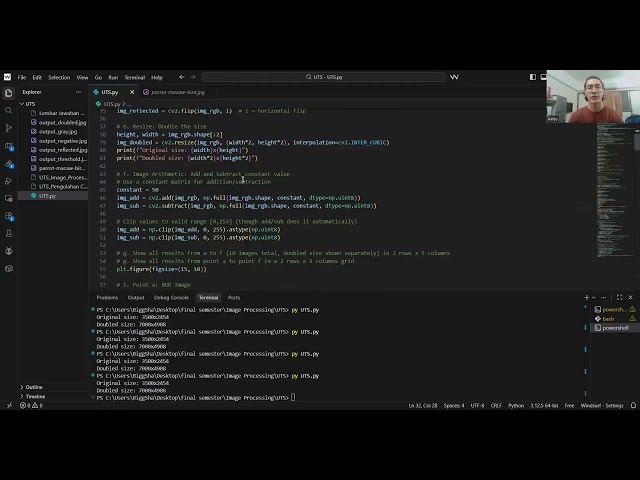Open the Edit menu
Screen dimensions: 640x480
tap(37, 77)
